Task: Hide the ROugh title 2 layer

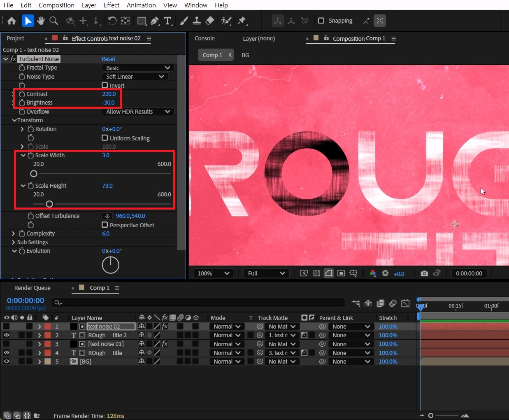Action: coord(6,335)
